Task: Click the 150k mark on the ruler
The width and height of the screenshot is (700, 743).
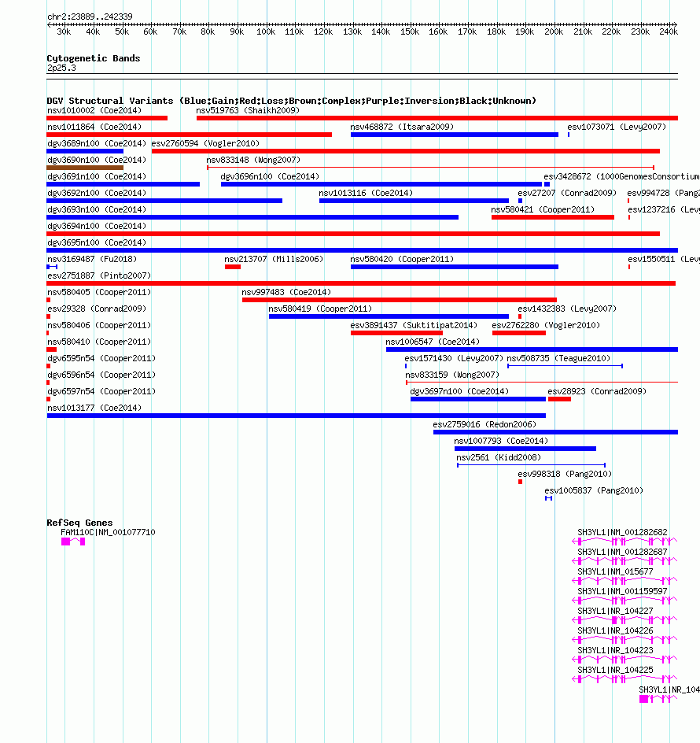Action: [x=410, y=31]
